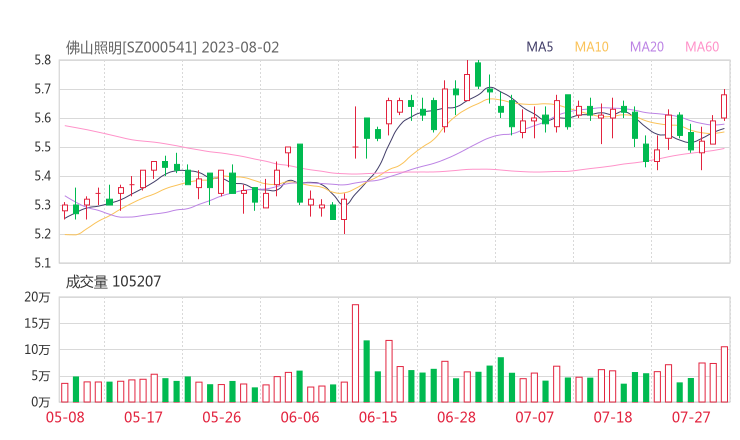This screenshot has height=440, width=740.
Task: Click the 5.6 price axis label
Action: click(x=42, y=118)
